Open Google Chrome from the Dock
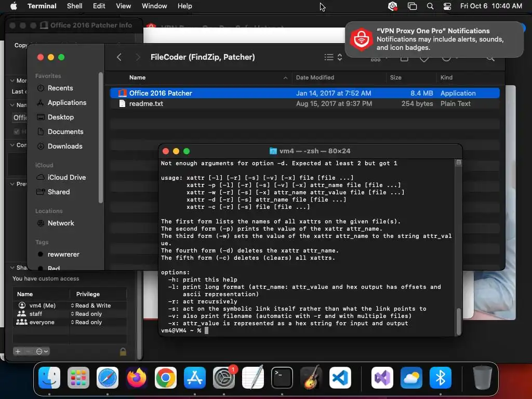 pos(166,378)
